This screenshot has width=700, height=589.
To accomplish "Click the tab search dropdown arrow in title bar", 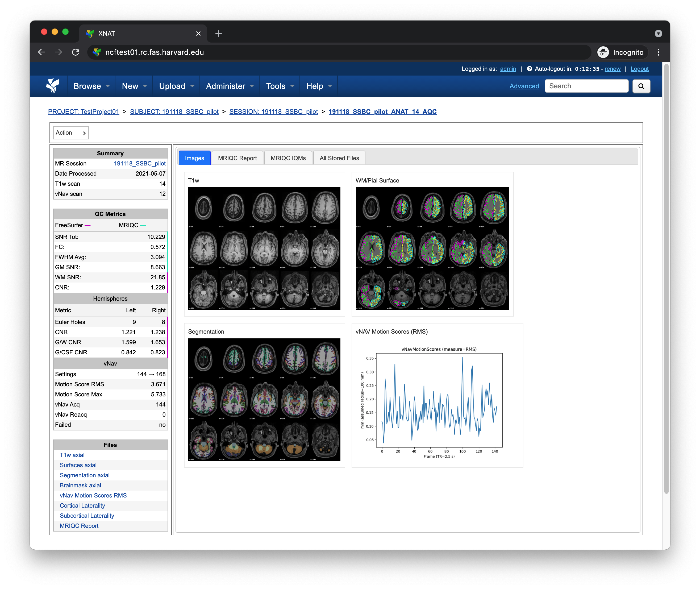I will coord(658,34).
